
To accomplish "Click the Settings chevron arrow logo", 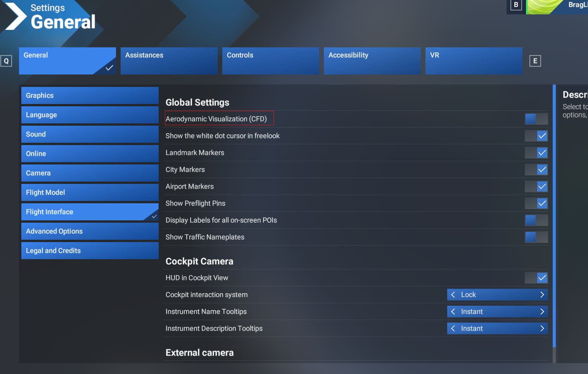I will (15, 16).
